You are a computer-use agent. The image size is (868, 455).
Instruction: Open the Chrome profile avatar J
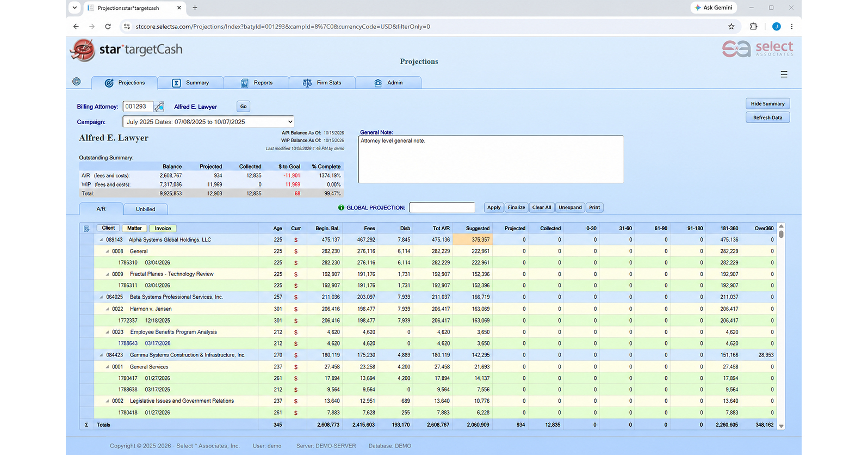[x=776, y=26]
